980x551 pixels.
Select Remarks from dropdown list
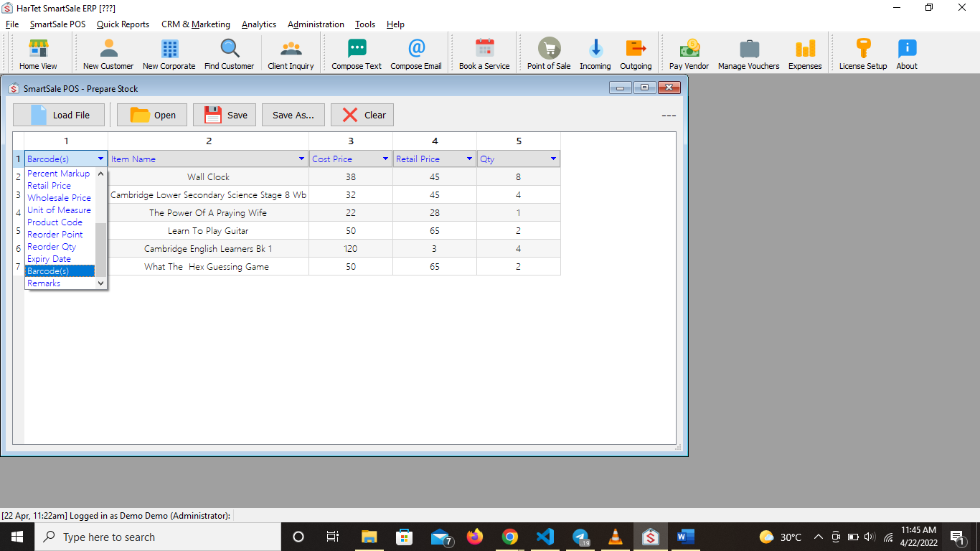(60, 283)
